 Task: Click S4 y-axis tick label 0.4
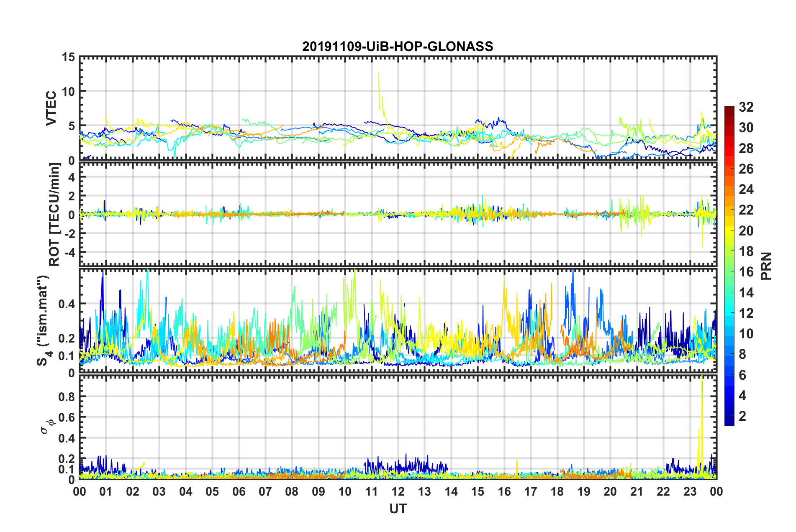coord(67,304)
